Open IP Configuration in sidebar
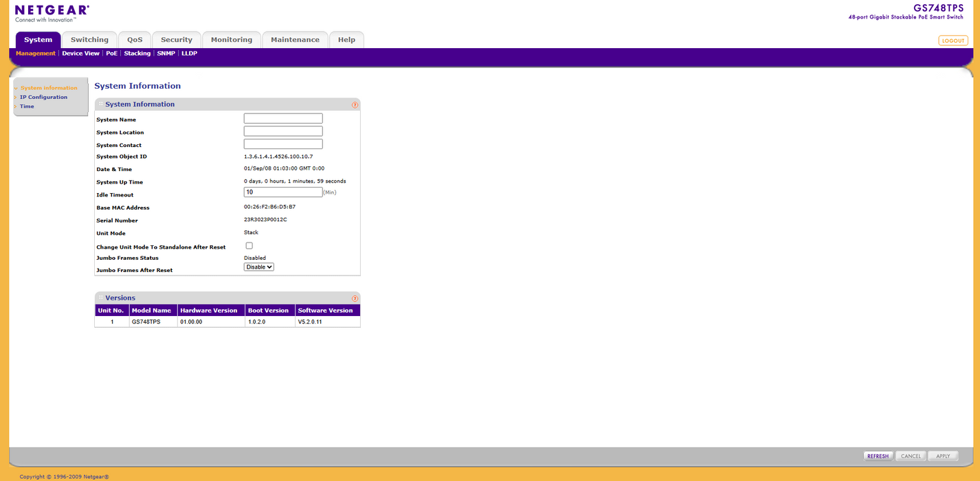This screenshot has height=481, width=980. click(43, 97)
